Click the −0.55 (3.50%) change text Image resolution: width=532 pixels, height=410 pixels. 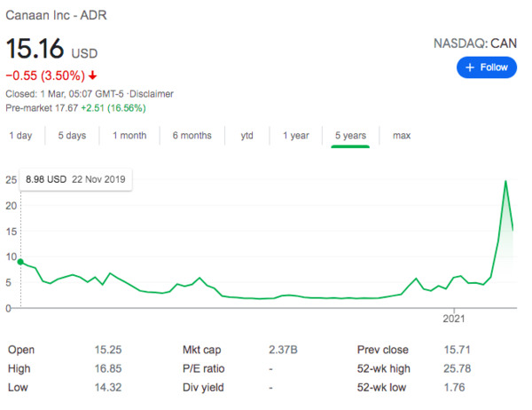45,75
